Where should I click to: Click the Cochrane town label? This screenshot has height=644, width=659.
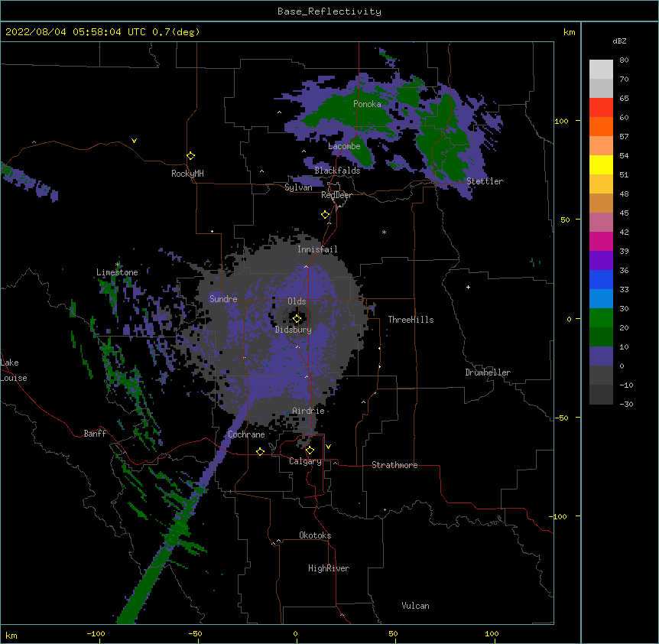coord(246,434)
